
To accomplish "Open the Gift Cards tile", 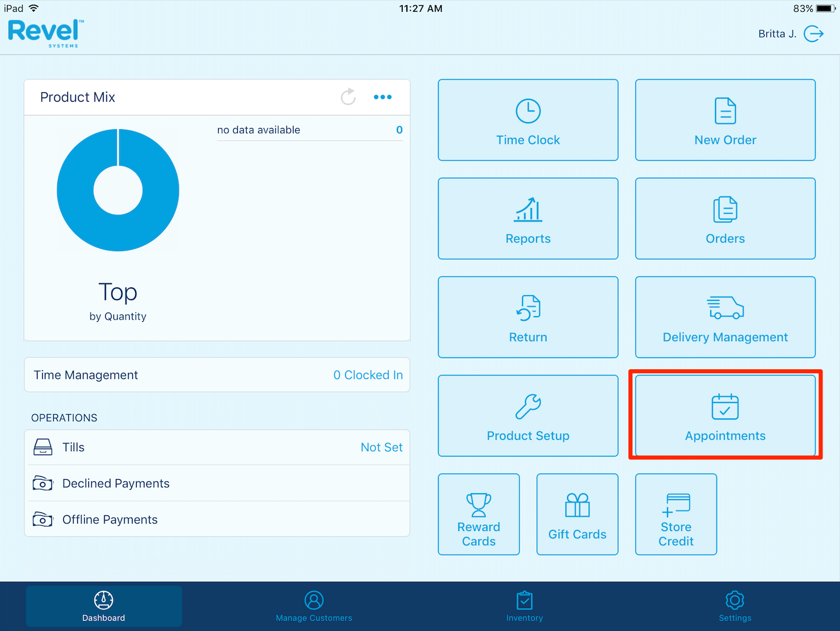I will coord(577,514).
